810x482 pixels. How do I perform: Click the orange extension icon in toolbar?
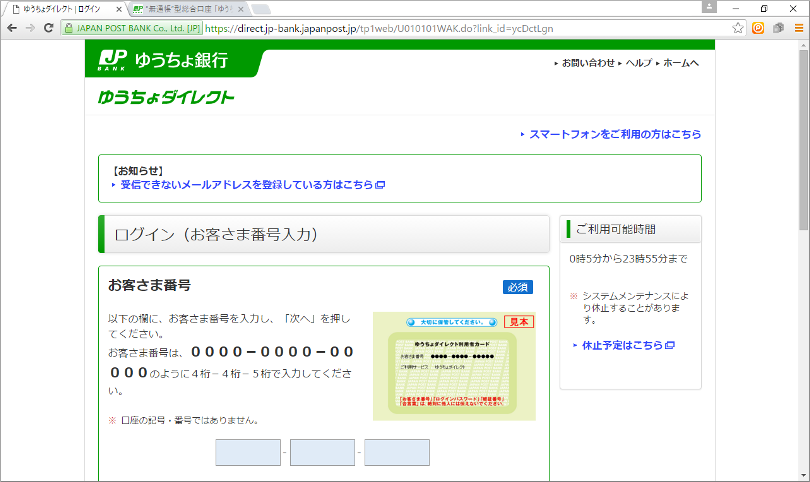pyautogui.click(x=758, y=28)
